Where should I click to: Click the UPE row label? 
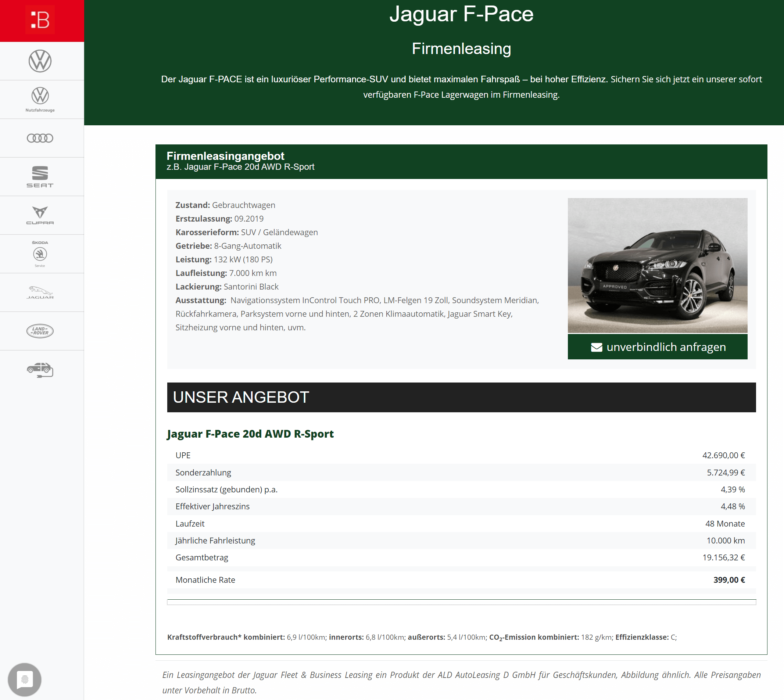click(x=183, y=455)
